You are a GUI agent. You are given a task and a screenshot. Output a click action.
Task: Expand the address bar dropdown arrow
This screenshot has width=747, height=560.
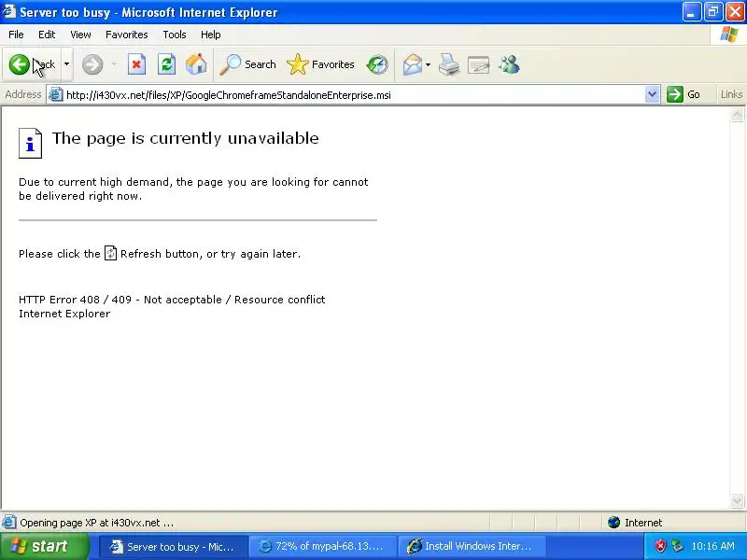click(x=652, y=95)
